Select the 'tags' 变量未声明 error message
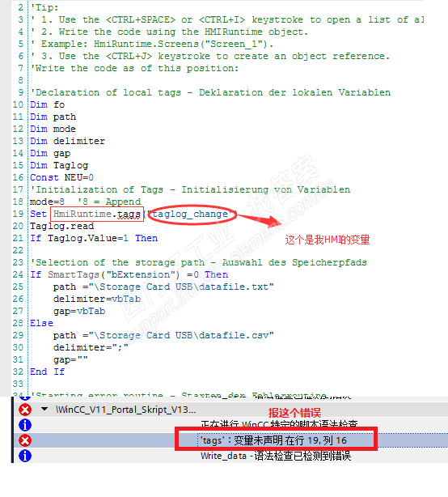The width and height of the screenshot is (448, 497). click(x=273, y=440)
